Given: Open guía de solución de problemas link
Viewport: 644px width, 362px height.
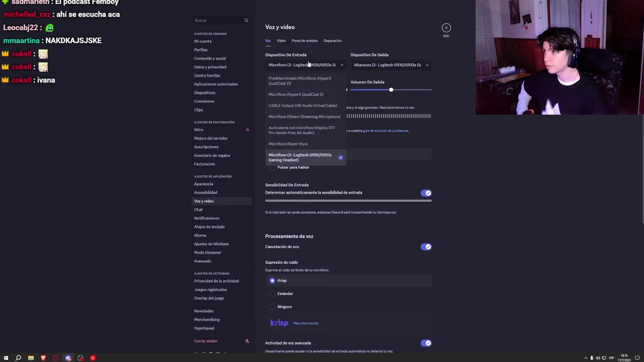Looking at the screenshot, I should point(386,131).
